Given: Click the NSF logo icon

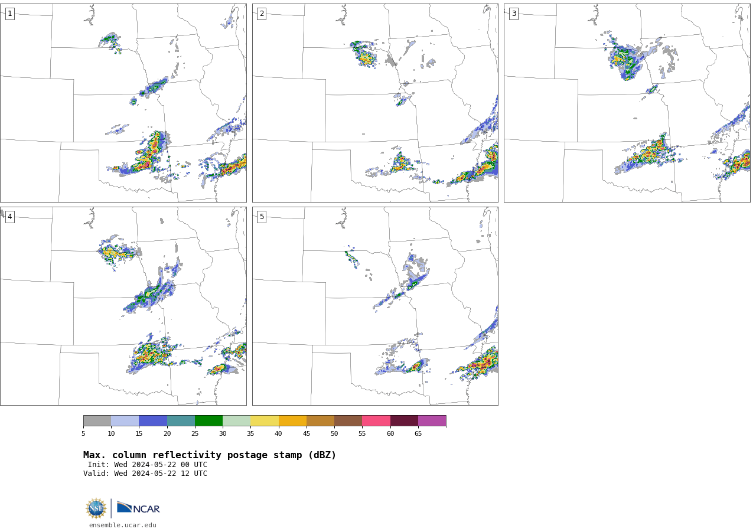Looking at the screenshot, I should (96, 508).
